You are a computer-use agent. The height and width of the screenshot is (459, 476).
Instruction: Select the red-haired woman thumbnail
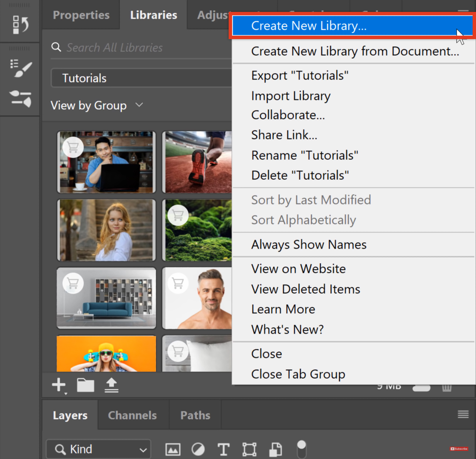pyautogui.click(x=106, y=230)
